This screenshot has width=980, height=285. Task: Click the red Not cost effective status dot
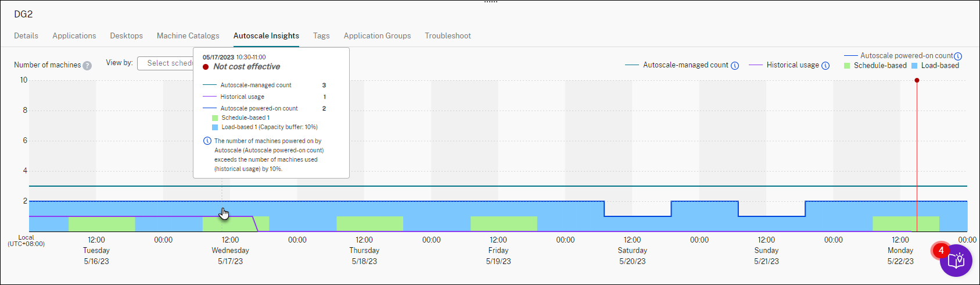coord(206,67)
